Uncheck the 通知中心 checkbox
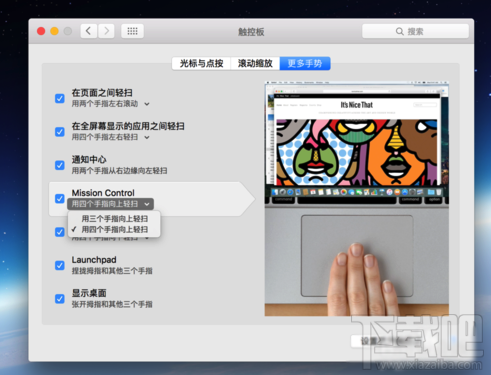This screenshot has height=375, width=491. 60,165
